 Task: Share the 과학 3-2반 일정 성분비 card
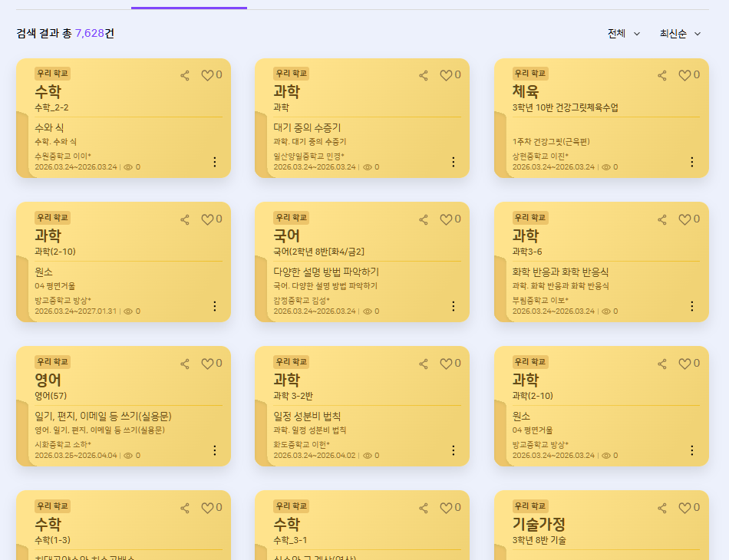423,364
